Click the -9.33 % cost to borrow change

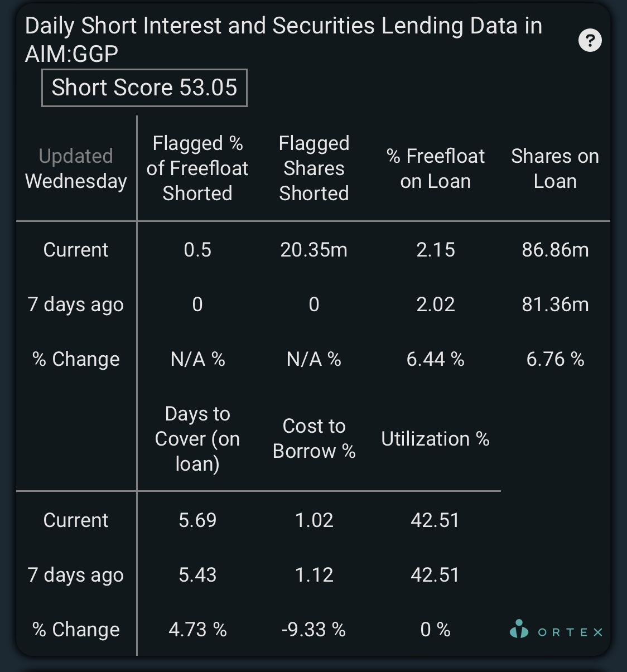click(313, 630)
